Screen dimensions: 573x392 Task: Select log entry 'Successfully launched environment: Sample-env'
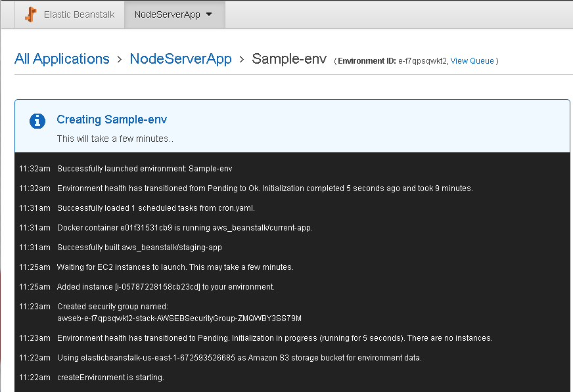pos(145,169)
